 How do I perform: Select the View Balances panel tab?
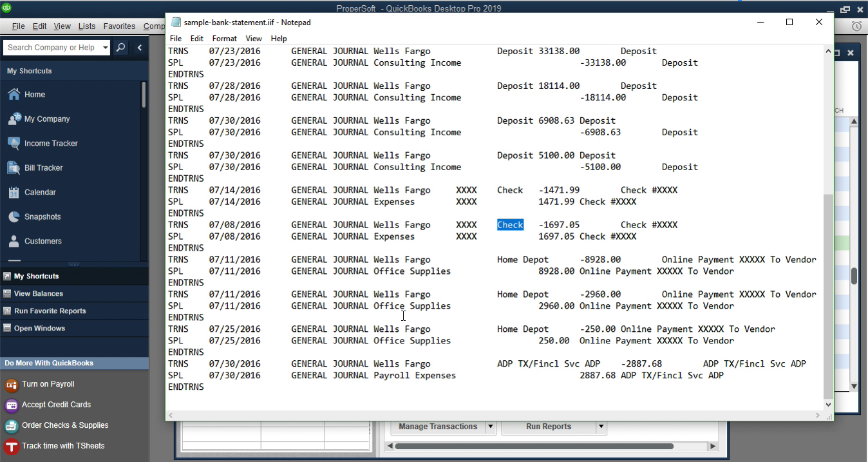coord(74,293)
